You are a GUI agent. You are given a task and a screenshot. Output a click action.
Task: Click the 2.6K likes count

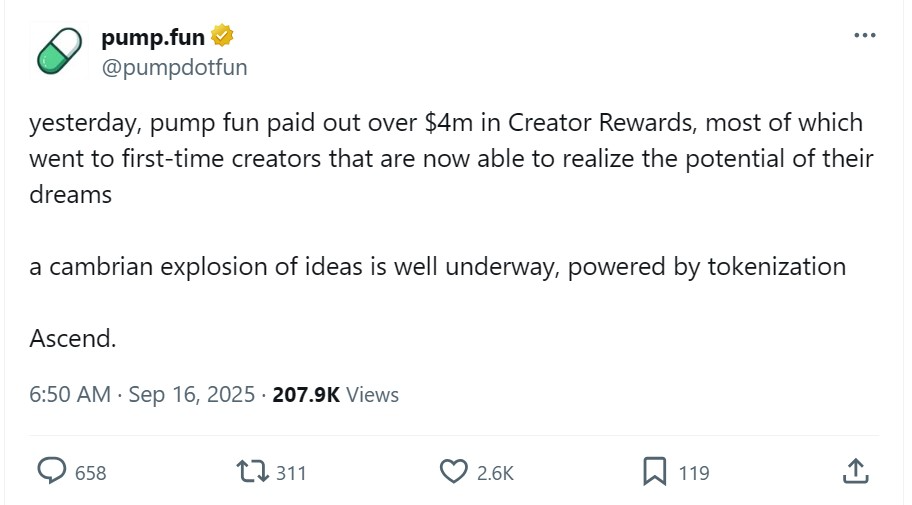click(x=494, y=473)
